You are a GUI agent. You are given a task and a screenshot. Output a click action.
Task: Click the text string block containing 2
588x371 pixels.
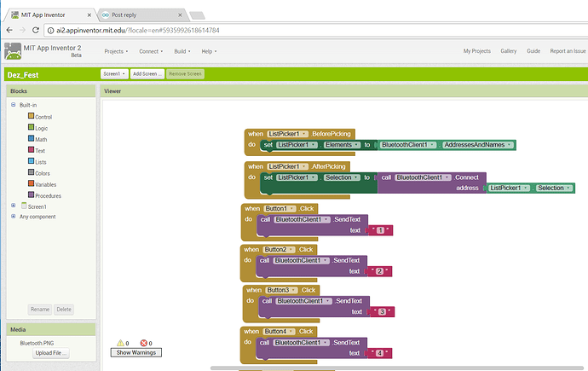pos(379,271)
